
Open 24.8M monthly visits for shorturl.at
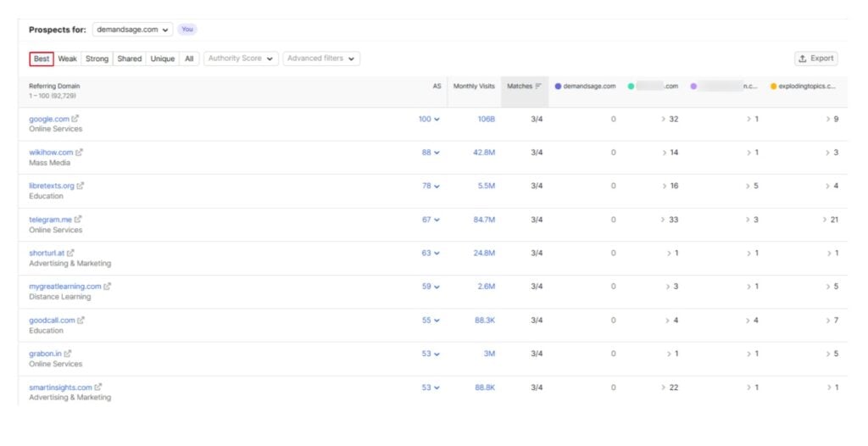[484, 253]
